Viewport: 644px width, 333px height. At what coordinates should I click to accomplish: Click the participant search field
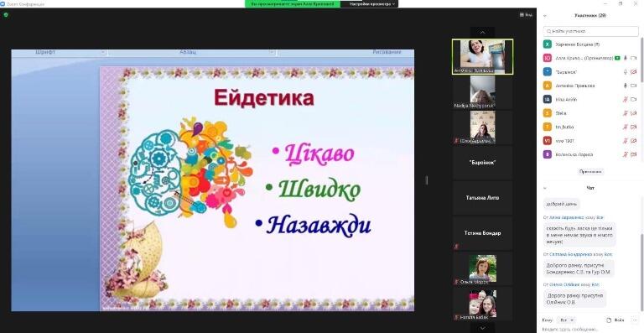pyautogui.click(x=590, y=31)
